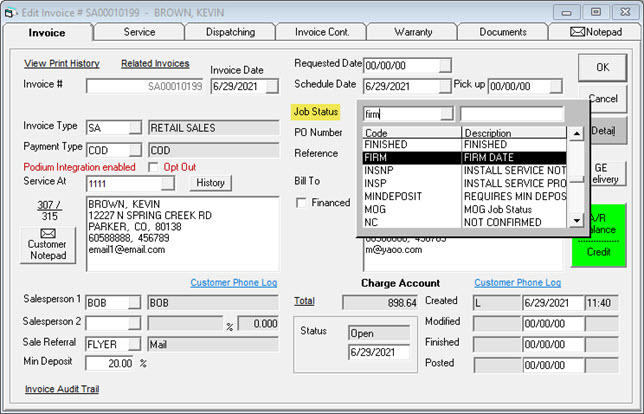The image size is (644, 414).
Task: Select the NC NOT CONFIRMED row
Action: 464,222
